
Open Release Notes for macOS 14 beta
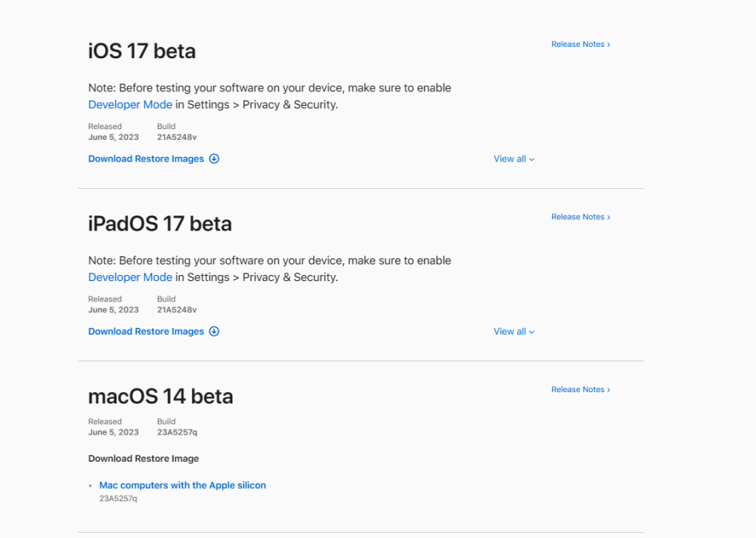click(x=581, y=389)
